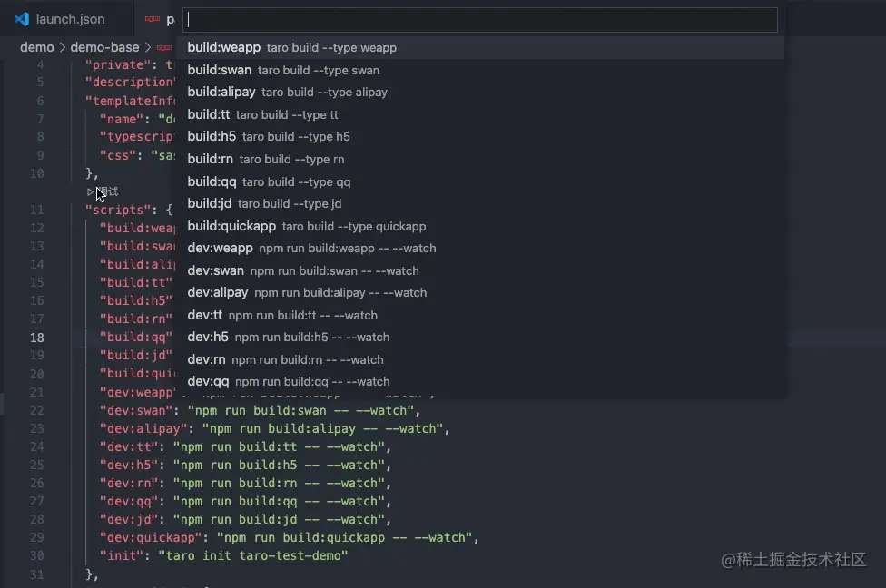Click the demo breadcrumb segment

point(36,47)
